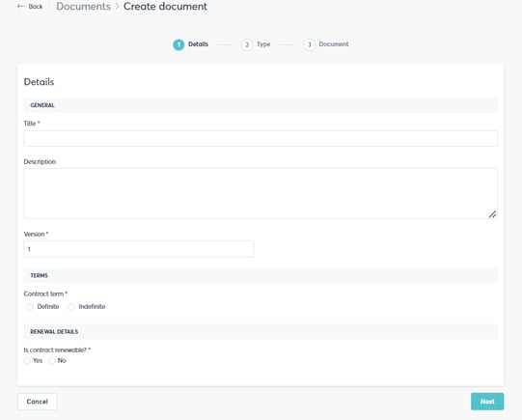
Task: Click the Details step label
Action: (198, 44)
